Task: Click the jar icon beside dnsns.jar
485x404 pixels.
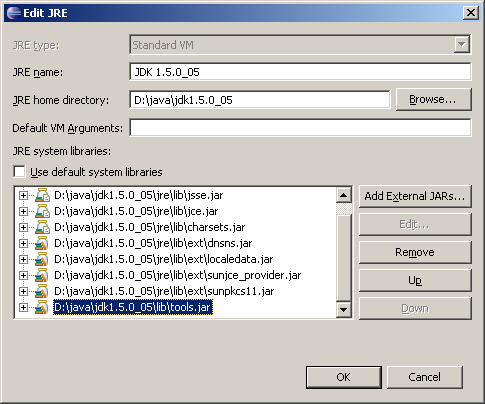Action: pos(42,243)
